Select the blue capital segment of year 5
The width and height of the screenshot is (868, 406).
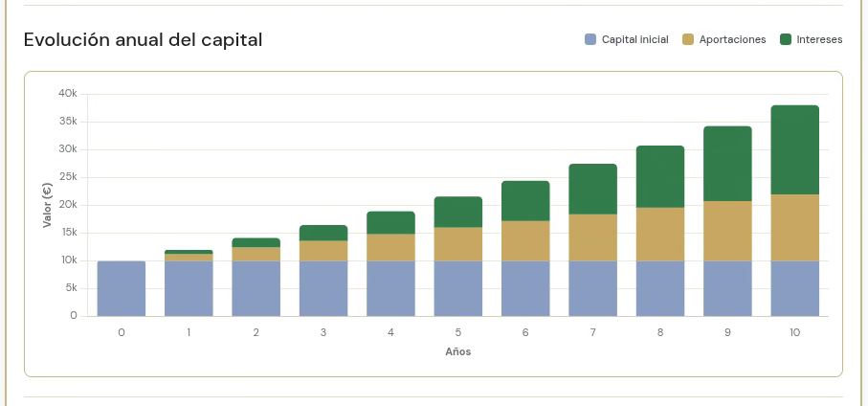pos(457,288)
